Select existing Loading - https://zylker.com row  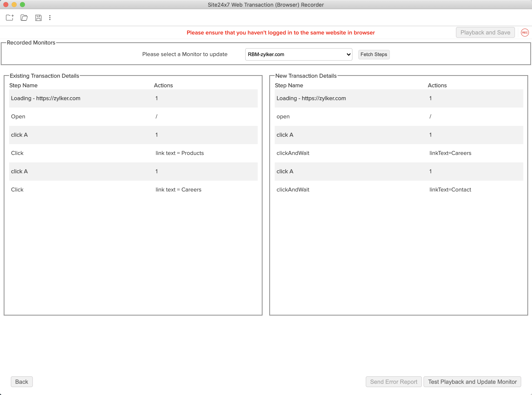pyautogui.click(x=133, y=98)
